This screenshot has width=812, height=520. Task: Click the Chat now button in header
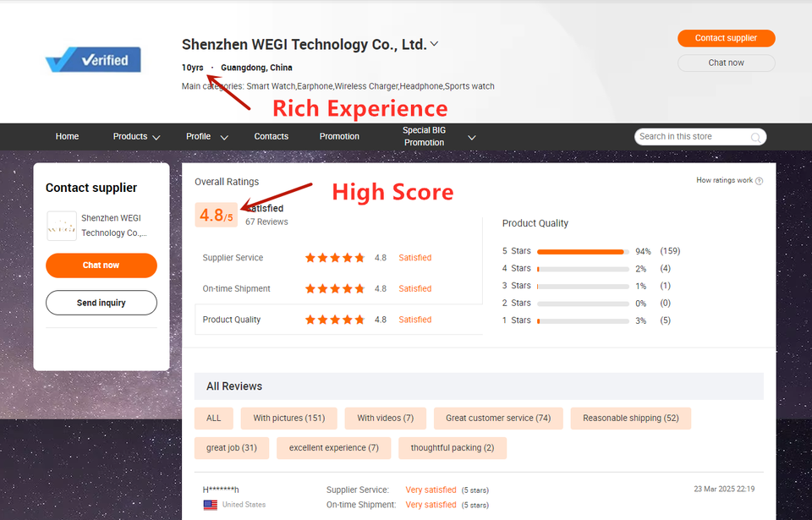pos(726,63)
